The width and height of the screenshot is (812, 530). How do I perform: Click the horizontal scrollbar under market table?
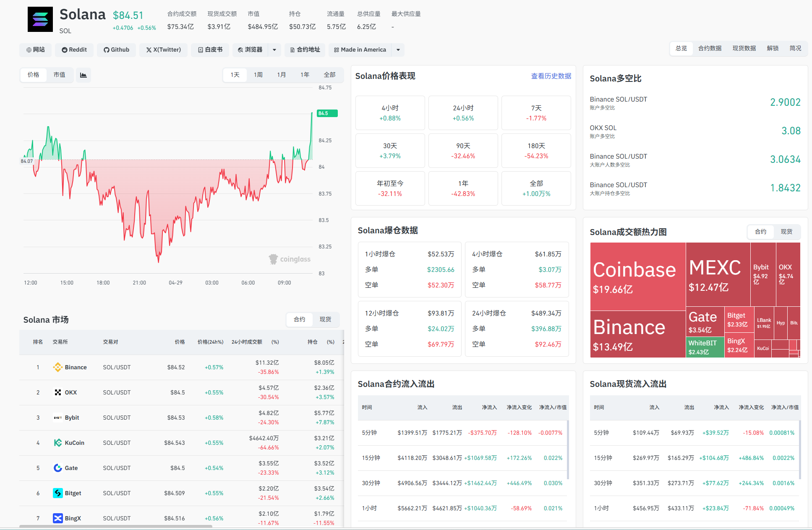pos(116,526)
